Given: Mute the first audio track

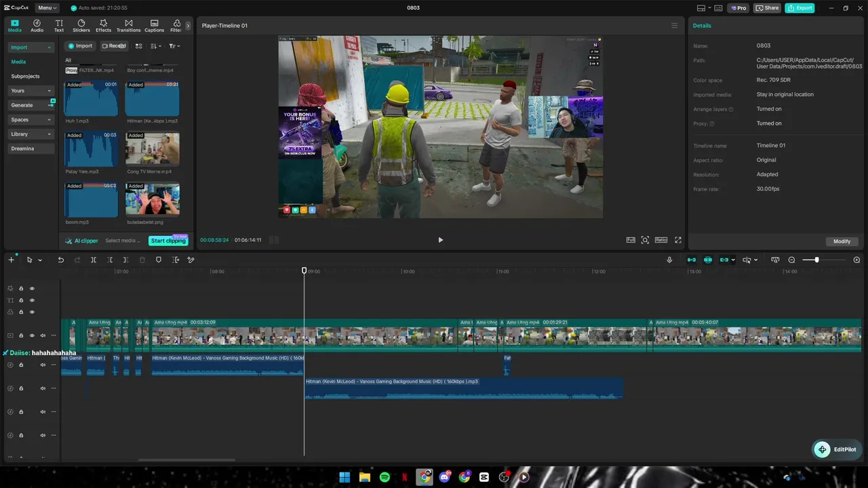Looking at the screenshot, I should click(43, 365).
